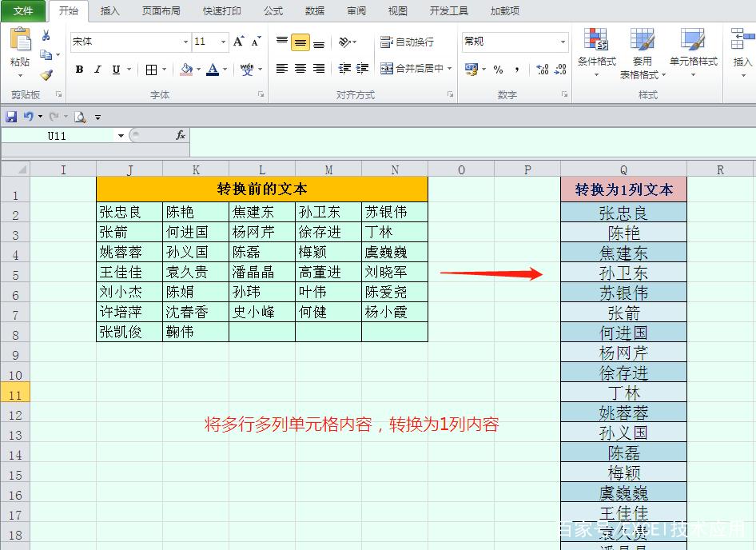Open the font name 宋体 dropdown
Image resolution: width=756 pixels, height=550 pixels.
[x=185, y=42]
